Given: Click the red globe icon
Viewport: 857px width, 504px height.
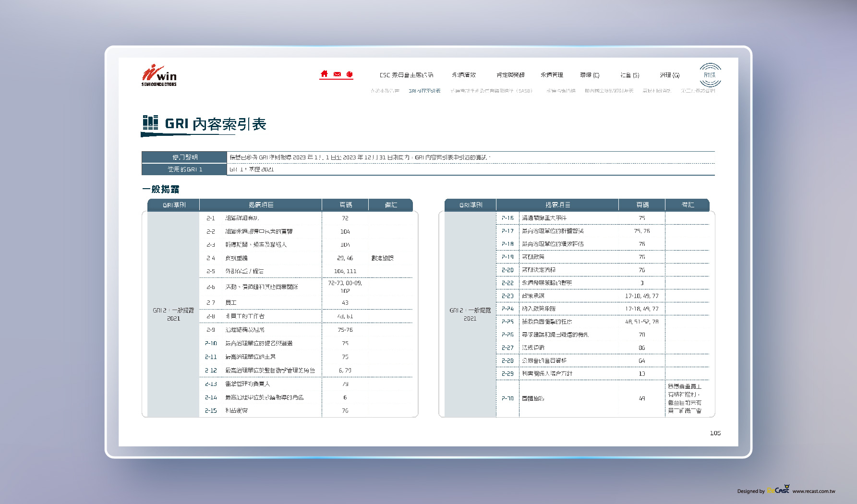Looking at the screenshot, I should tap(350, 74).
